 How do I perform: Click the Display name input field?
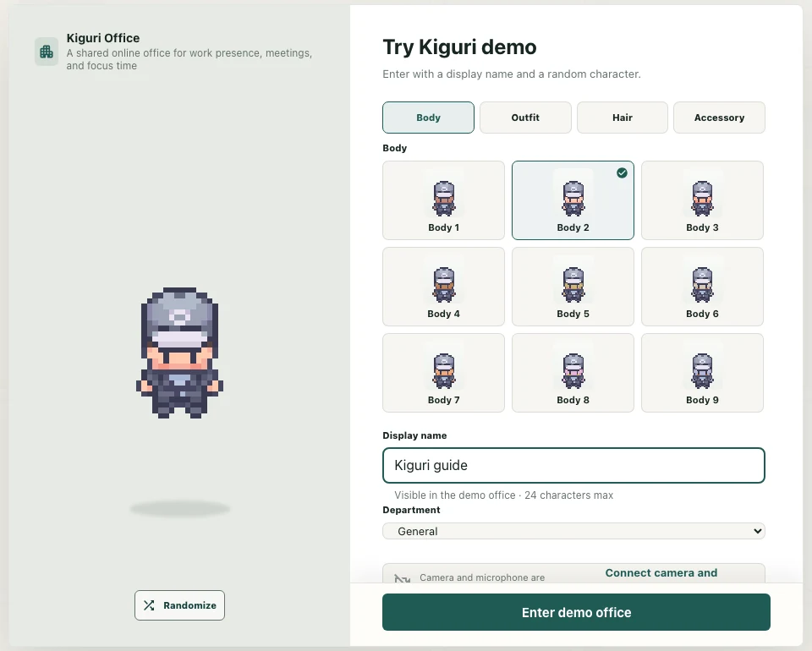click(x=573, y=465)
